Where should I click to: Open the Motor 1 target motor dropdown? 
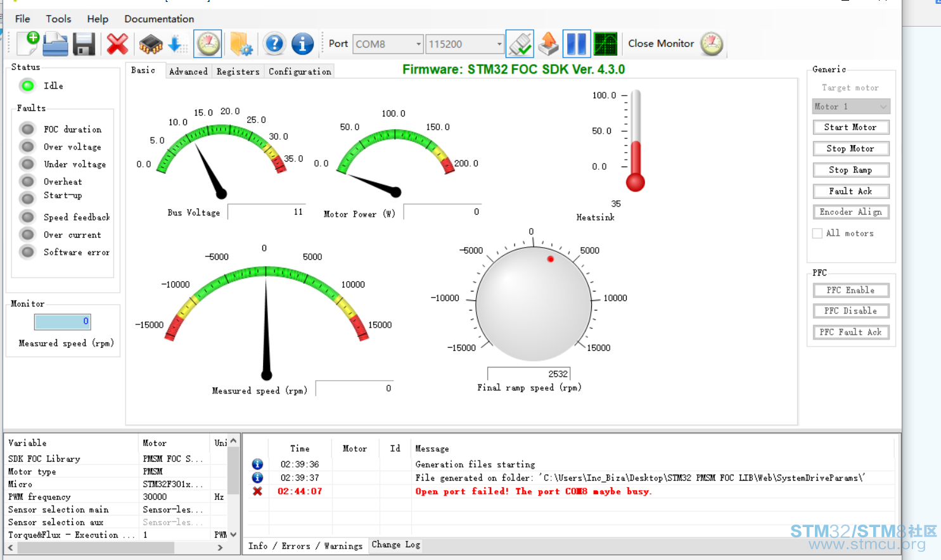click(851, 106)
